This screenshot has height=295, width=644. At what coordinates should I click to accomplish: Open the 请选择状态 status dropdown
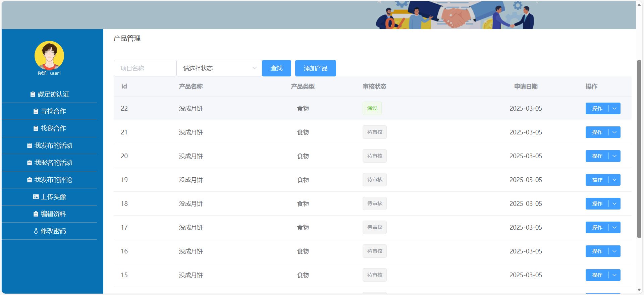coord(219,68)
